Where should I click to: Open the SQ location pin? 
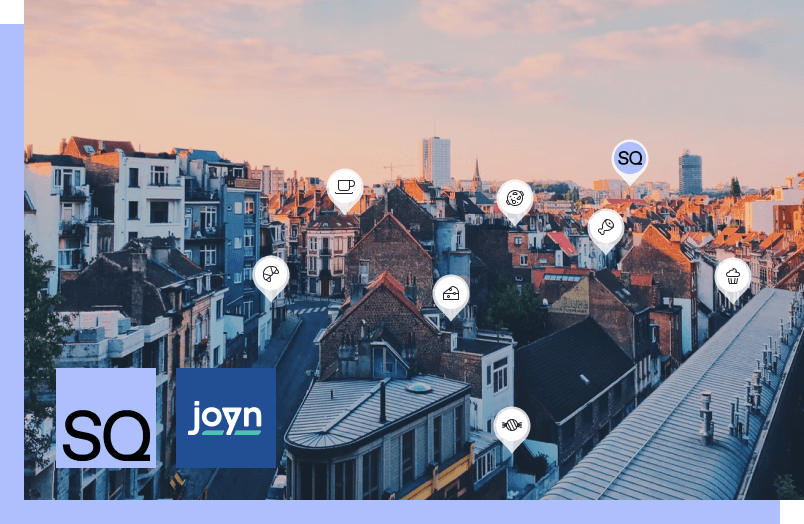(630, 158)
